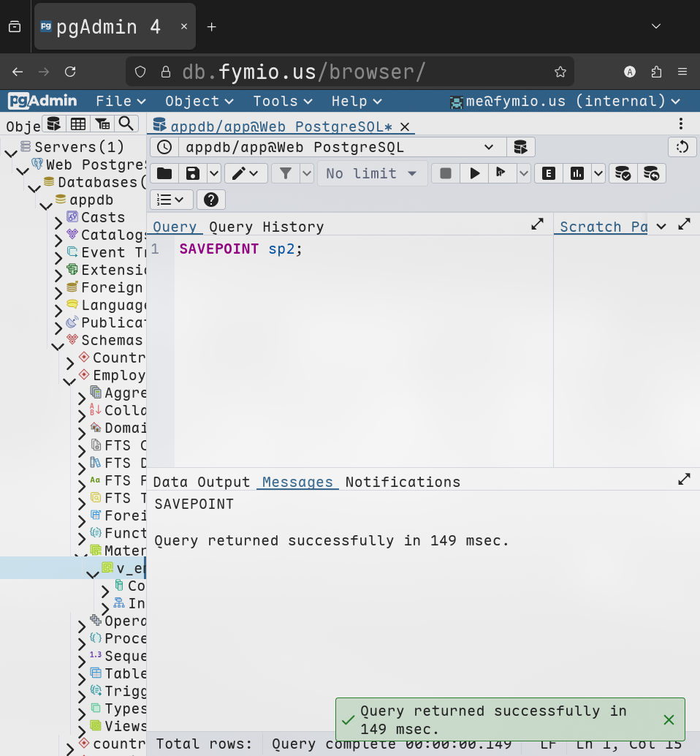This screenshot has width=700, height=756.
Task: Click the Explain (E) button
Action: (548, 173)
